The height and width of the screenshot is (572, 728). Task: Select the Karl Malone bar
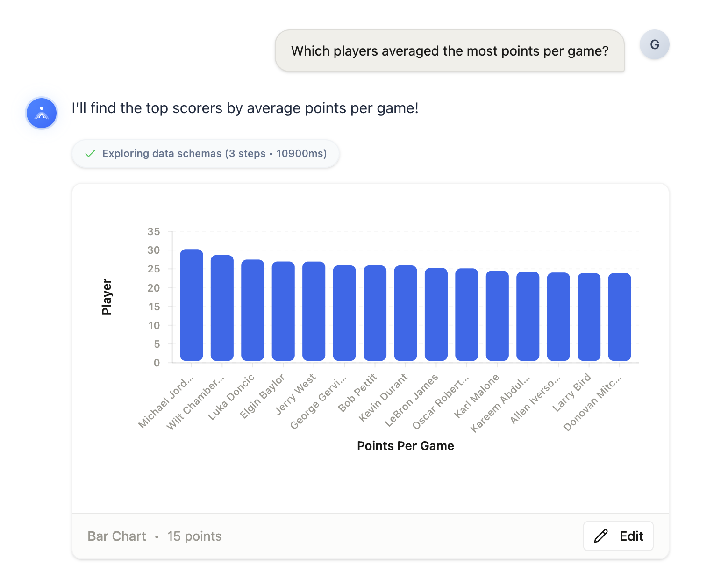pyautogui.click(x=497, y=316)
